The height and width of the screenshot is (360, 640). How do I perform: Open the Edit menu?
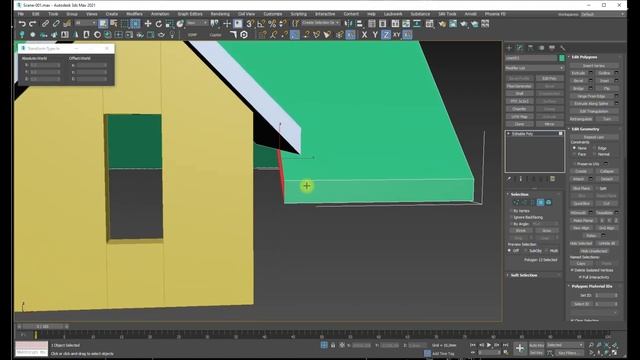coord(36,14)
